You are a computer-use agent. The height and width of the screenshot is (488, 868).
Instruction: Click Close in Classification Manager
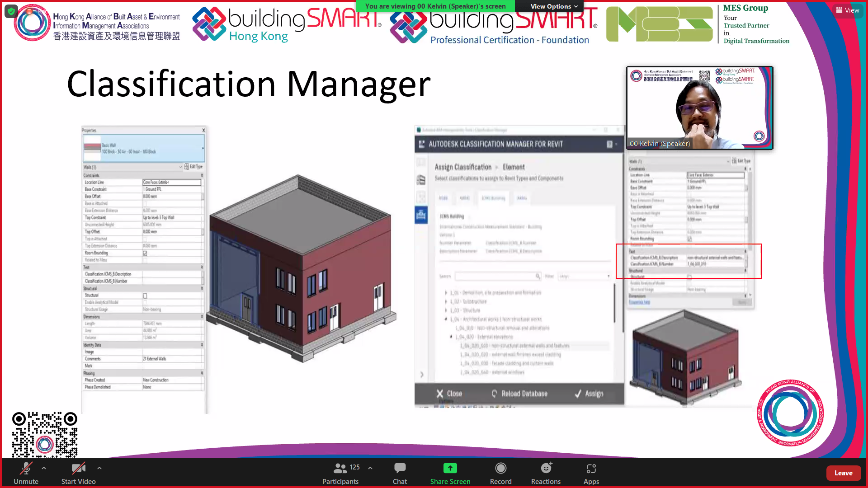(449, 394)
